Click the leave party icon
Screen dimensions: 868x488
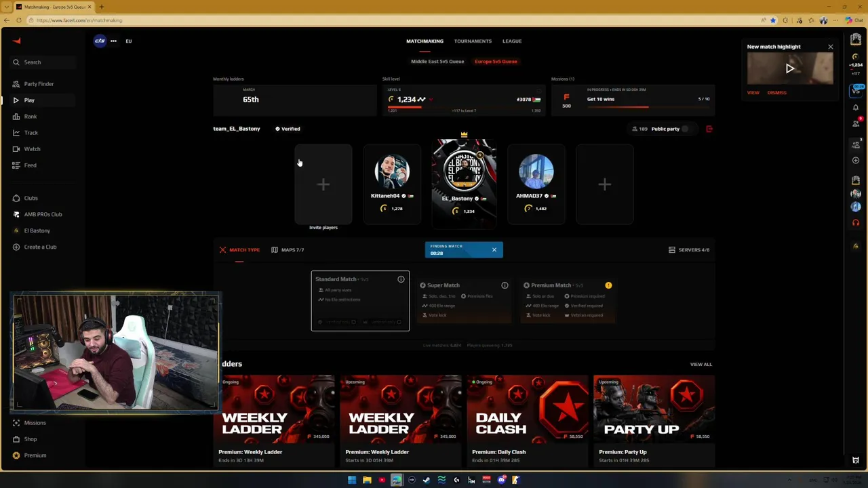click(x=709, y=129)
